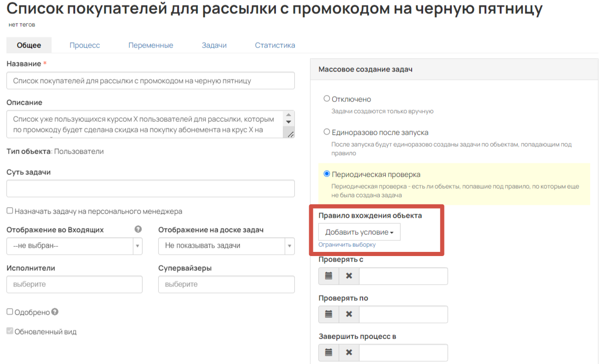Click the Проверять с date field
605x364 pixels.
click(403, 276)
